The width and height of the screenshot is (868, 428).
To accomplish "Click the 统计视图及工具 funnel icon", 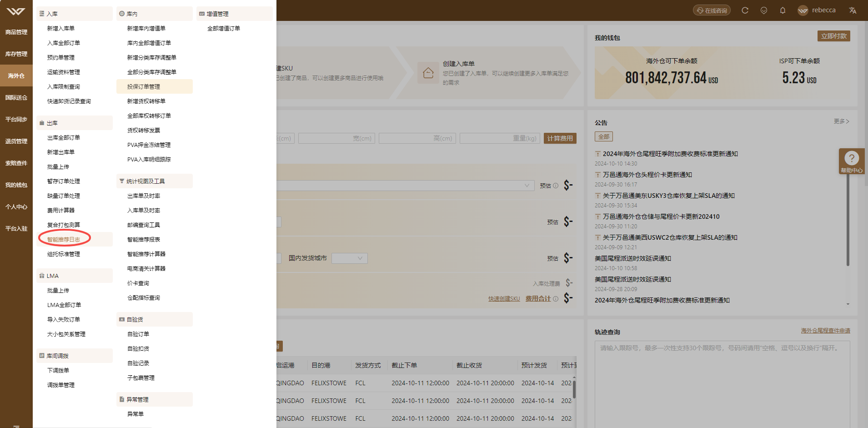I will point(122,181).
